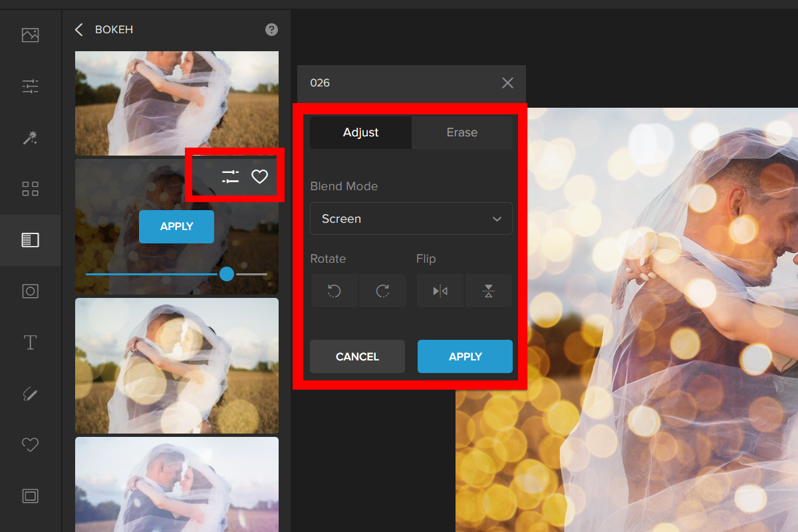Select the Adjust tab
The image size is (798, 532).
(360, 132)
